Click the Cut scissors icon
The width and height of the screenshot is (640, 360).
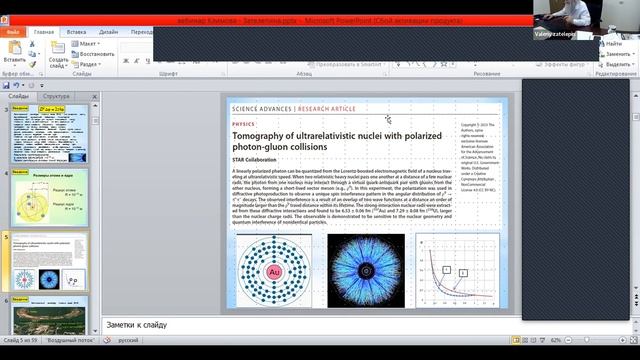click(32, 44)
